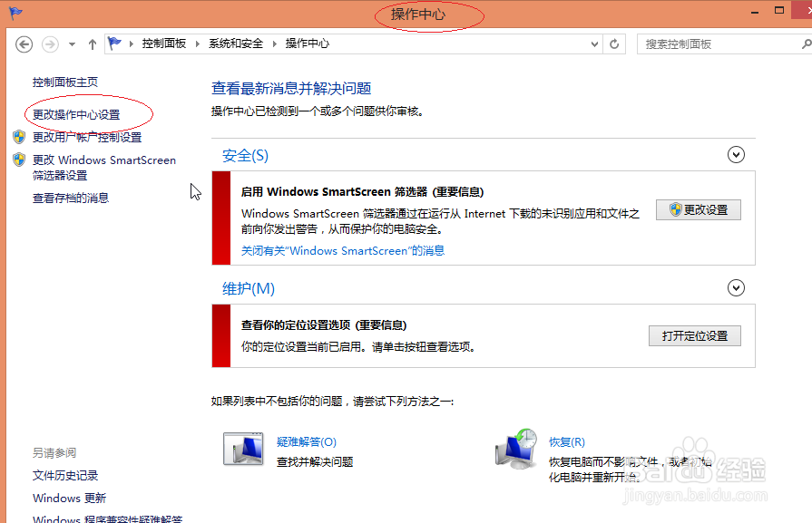Click 关闭有关"Windows SmartScreen"的消息 link
Screen dimensions: 812x523
tap(343, 251)
